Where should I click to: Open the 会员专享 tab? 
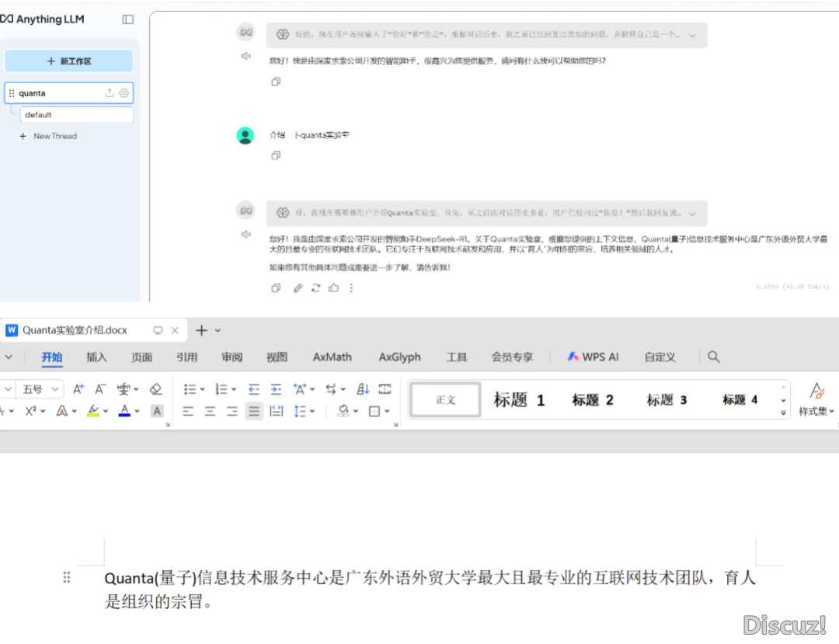click(x=512, y=357)
